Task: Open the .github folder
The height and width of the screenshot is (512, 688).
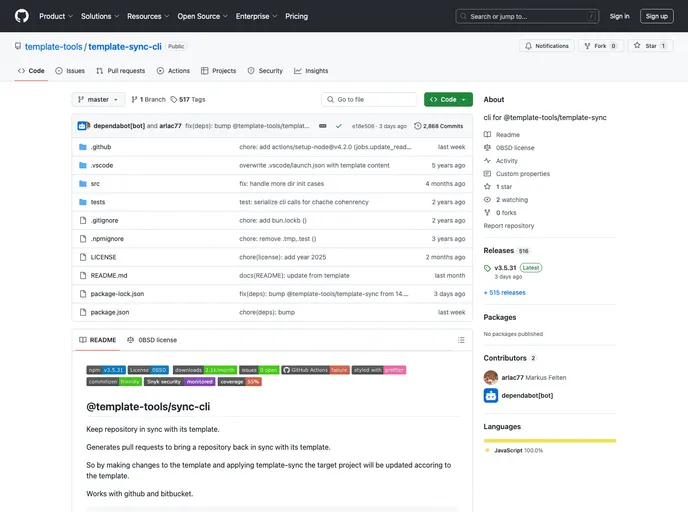Action: click(x=101, y=147)
